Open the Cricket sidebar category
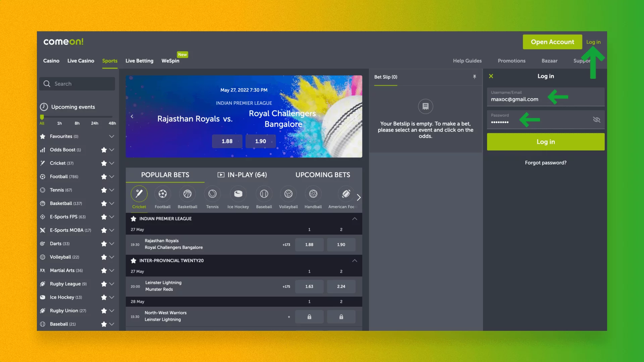Screen dimensions: 644x362 click(62, 163)
